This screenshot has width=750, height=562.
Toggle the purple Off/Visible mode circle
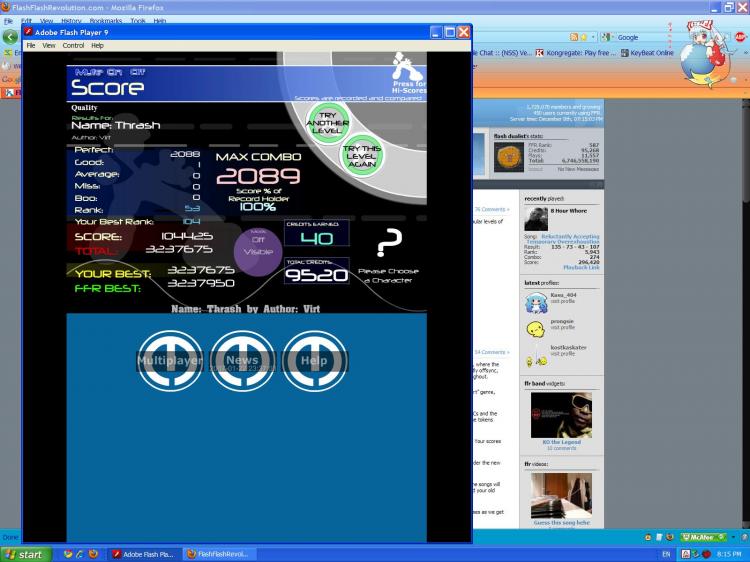point(258,252)
